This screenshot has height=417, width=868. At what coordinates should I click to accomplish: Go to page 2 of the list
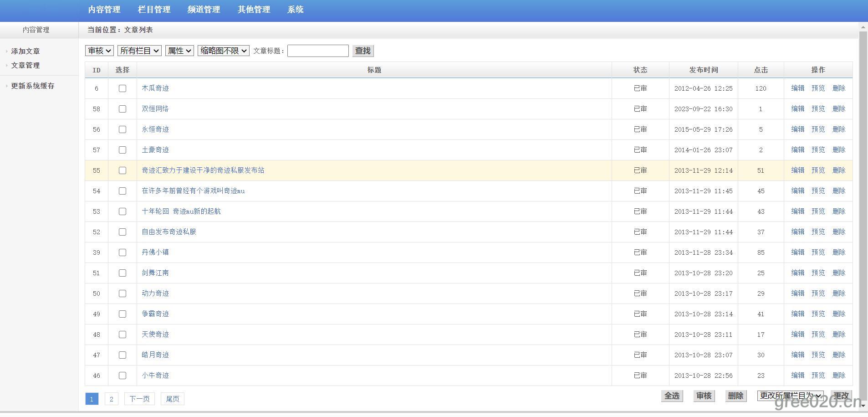point(111,399)
